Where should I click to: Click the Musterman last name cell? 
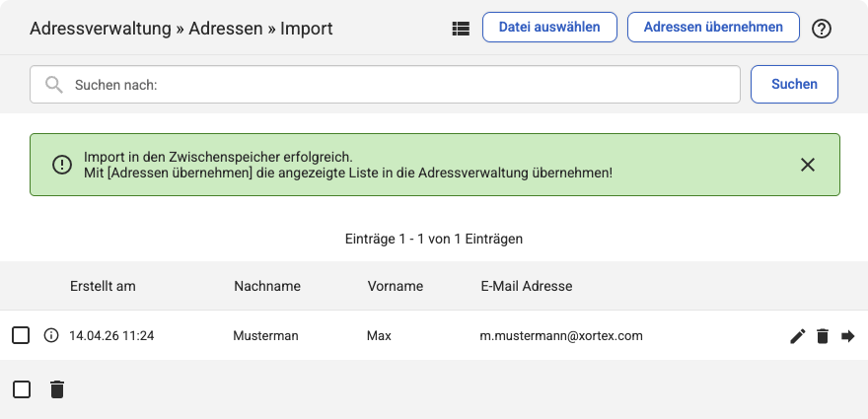pos(265,336)
